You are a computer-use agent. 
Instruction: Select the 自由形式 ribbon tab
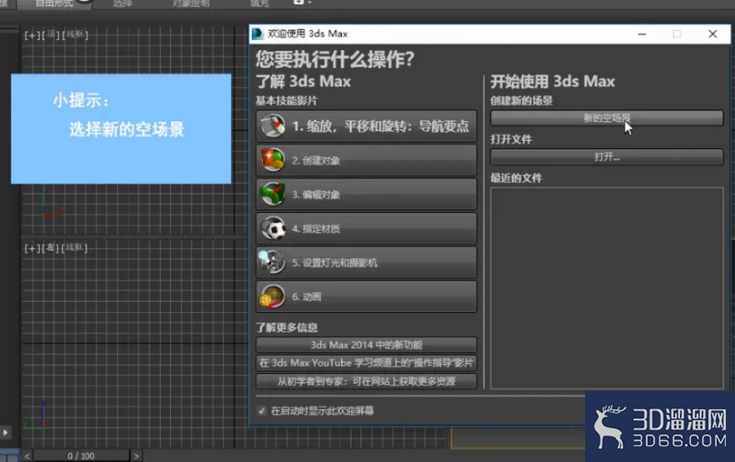coord(54,3)
